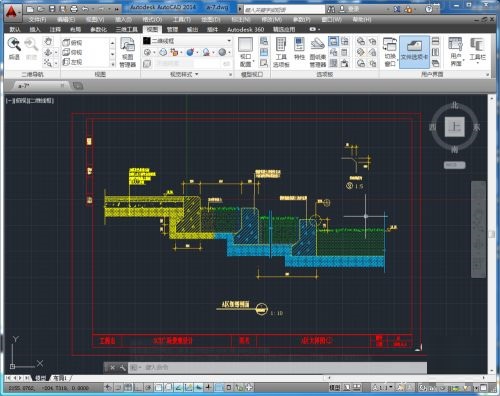Screen dimensions: 500x396
Task: Open the 修改(M) menu
Action: [271, 20]
